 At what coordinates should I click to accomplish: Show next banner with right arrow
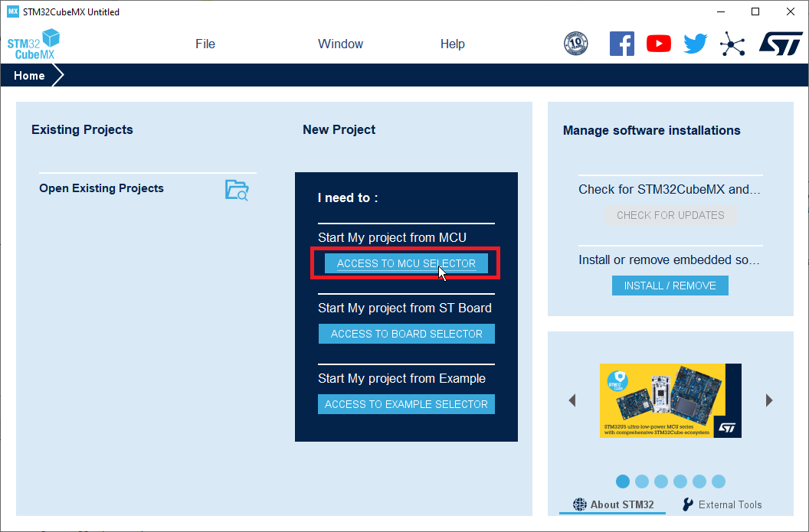tap(769, 400)
